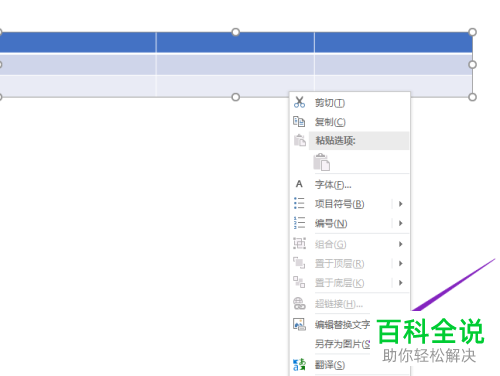The height and width of the screenshot is (376, 500).
Task: Open the 字体(F)... font dialog
Action: [x=350, y=184]
